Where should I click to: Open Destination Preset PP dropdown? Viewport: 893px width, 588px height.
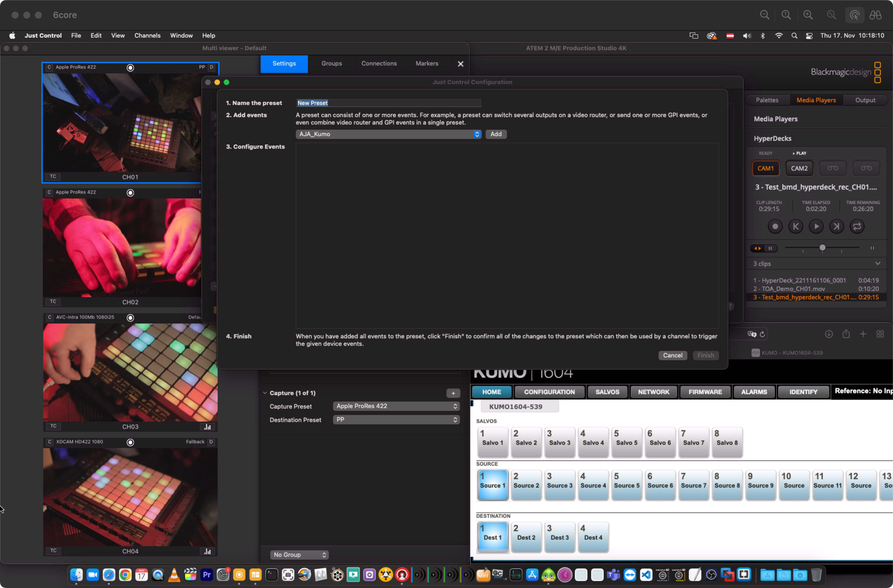click(396, 420)
